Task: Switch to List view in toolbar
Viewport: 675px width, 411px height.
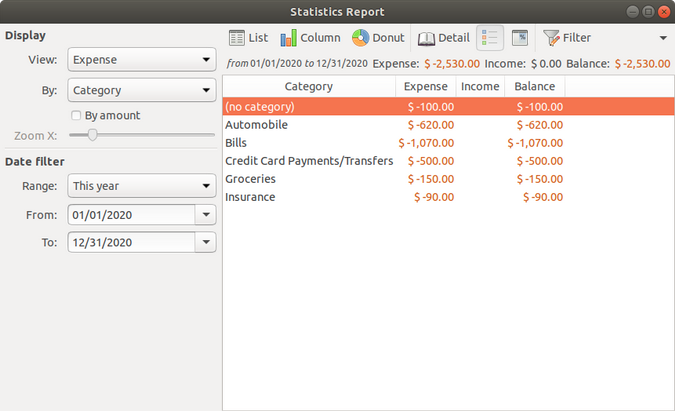Action: (249, 38)
